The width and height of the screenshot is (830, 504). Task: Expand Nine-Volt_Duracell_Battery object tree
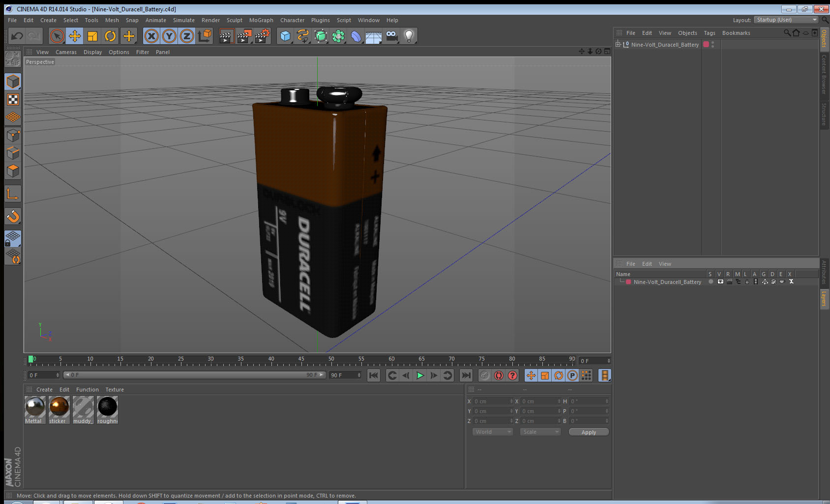pyautogui.click(x=618, y=44)
